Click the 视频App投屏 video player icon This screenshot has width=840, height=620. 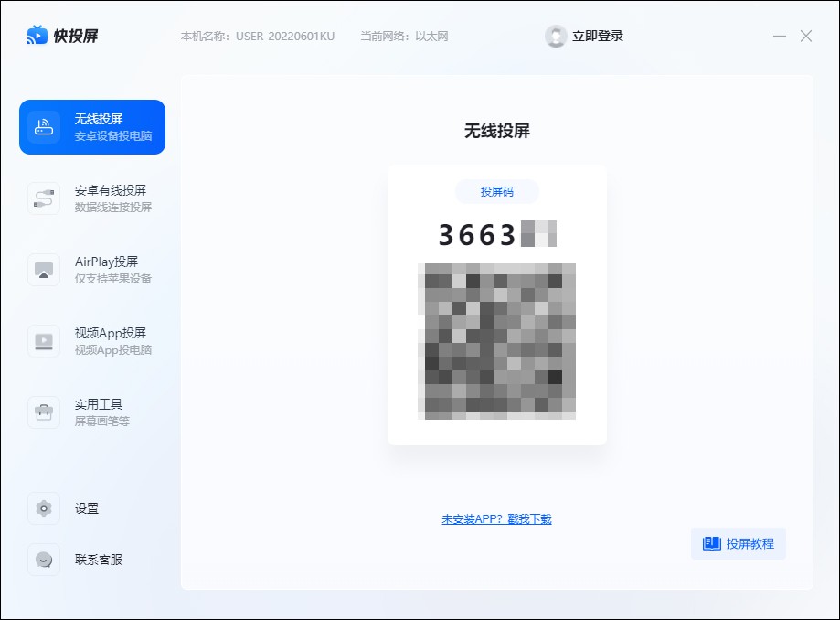[44, 340]
